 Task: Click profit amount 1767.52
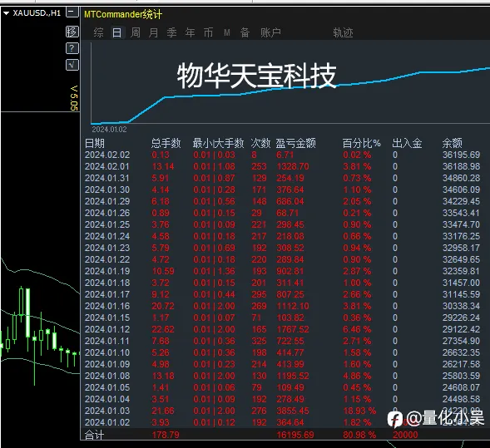tap(293, 329)
